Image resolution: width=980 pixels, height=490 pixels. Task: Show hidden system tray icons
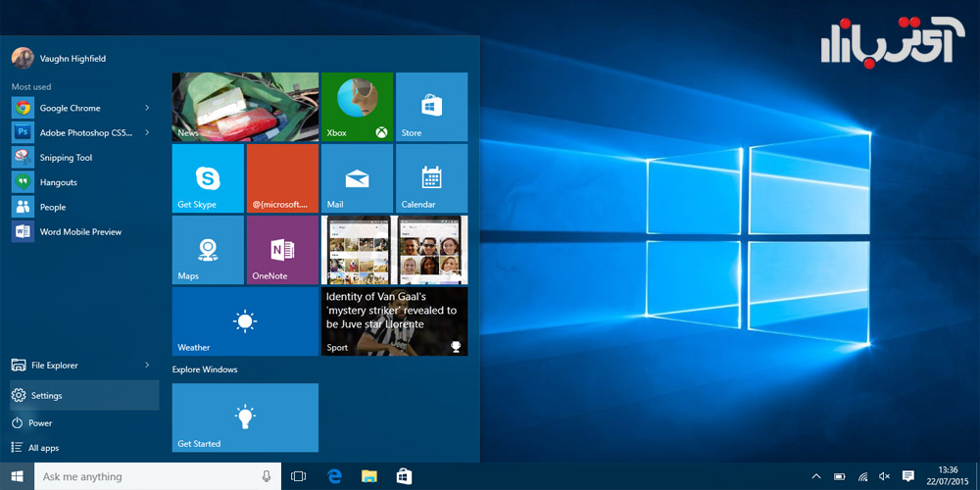[x=815, y=476]
